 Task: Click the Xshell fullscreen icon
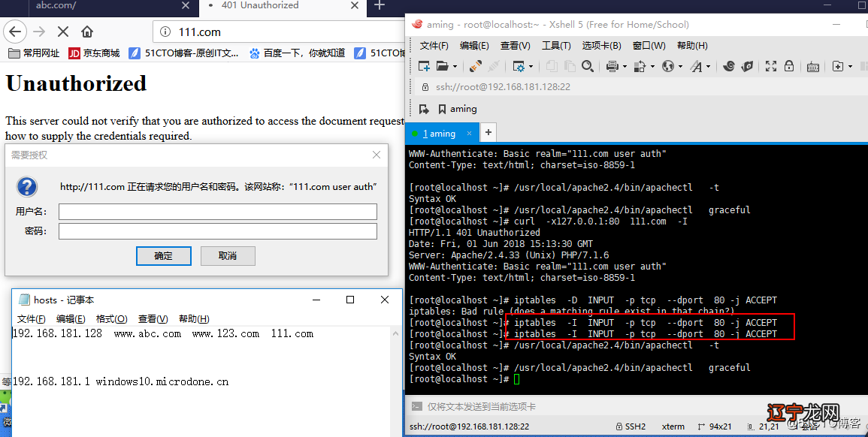click(770, 66)
